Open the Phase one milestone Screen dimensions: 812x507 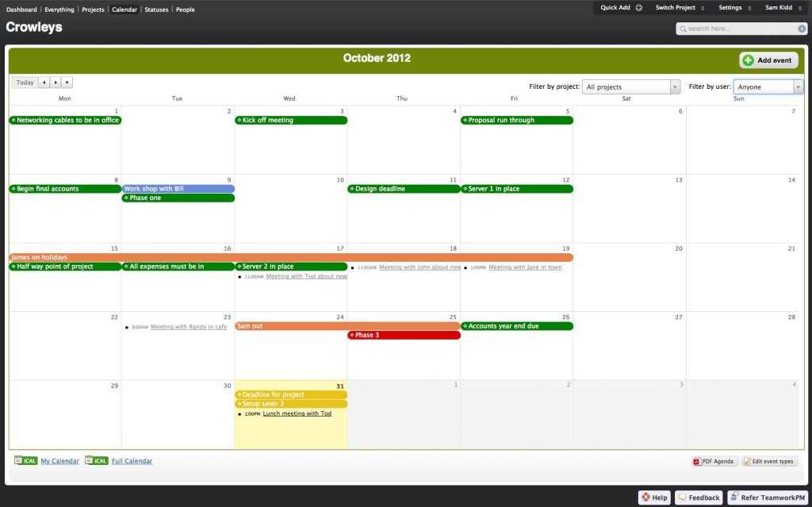tap(178, 198)
